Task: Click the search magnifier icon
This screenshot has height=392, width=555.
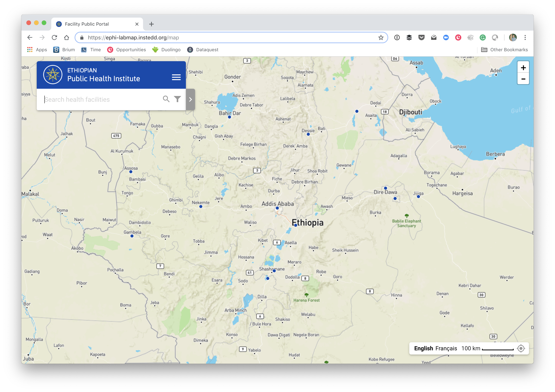Action: 166,99
